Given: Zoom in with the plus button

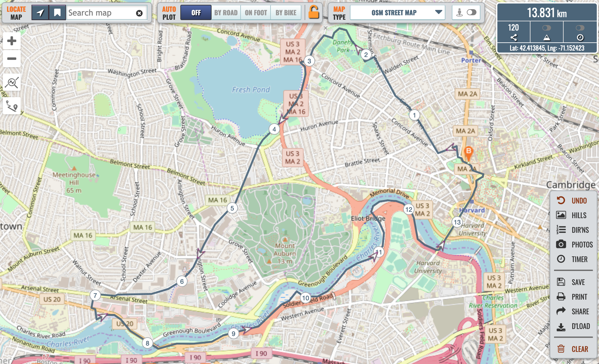Looking at the screenshot, I should [x=12, y=41].
